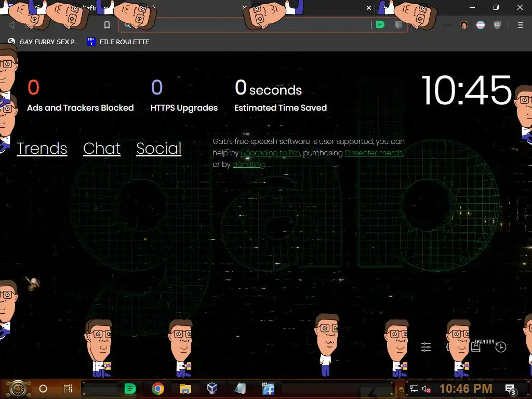Open the uBlock Origin extension icon
Image resolution: width=532 pixels, height=399 pixels.
[497, 25]
